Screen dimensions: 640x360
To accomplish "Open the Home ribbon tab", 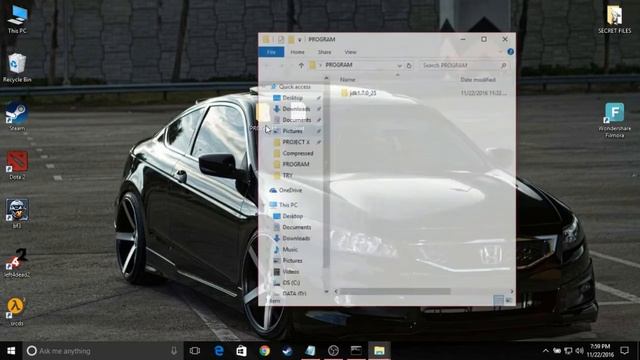I will click(297, 52).
